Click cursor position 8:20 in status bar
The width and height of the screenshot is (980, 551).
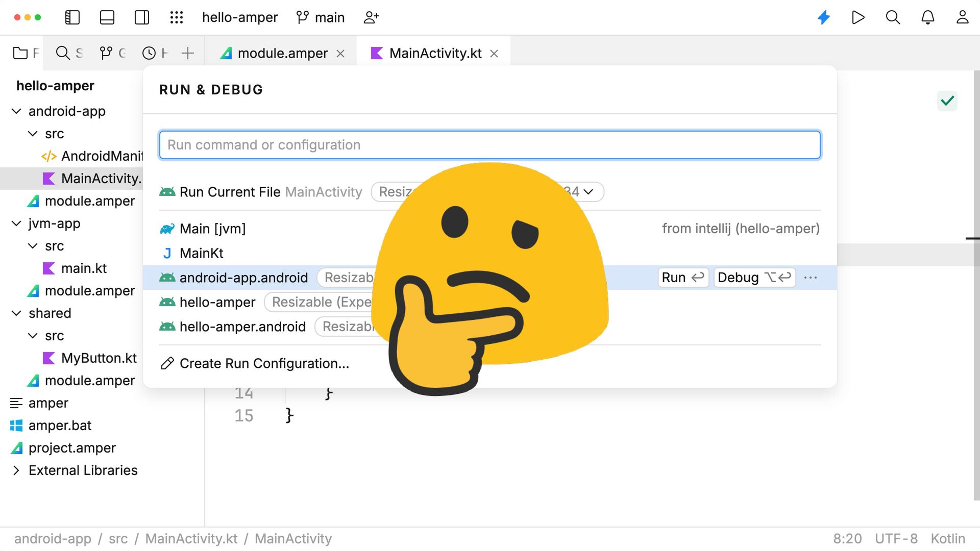point(847,539)
